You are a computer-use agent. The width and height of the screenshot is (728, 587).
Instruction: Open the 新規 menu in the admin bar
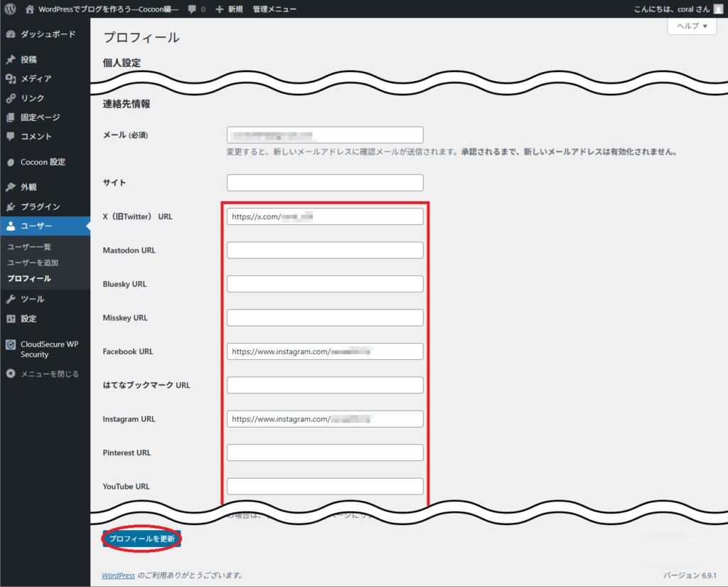[x=227, y=9]
